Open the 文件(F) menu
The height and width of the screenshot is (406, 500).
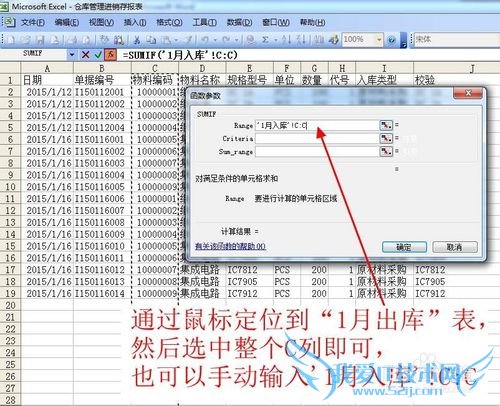click(x=33, y=22)
